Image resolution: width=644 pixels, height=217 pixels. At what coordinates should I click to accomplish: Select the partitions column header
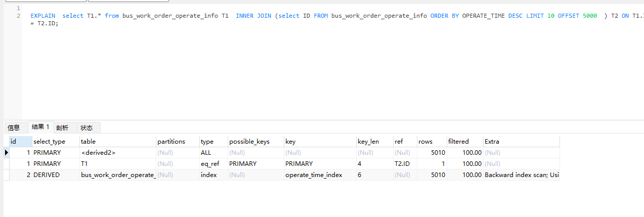click(171, 142)
